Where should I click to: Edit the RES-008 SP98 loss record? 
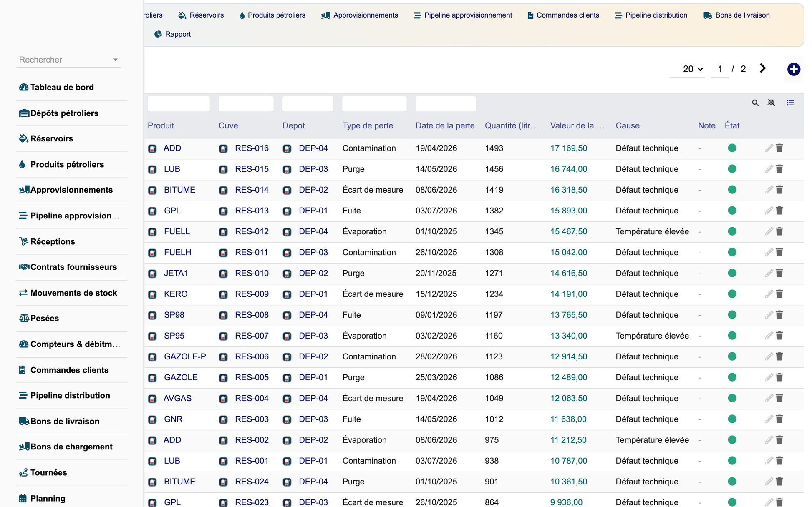click(x=769, y=315)
